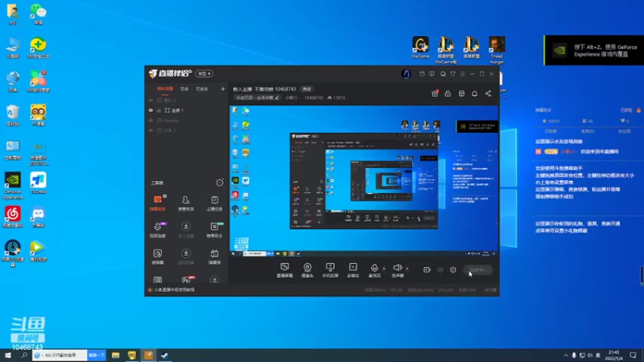The width and height of the screenshot is (644, 362).
Task: Open the notification center in taskbar
Action: point(633,355)
